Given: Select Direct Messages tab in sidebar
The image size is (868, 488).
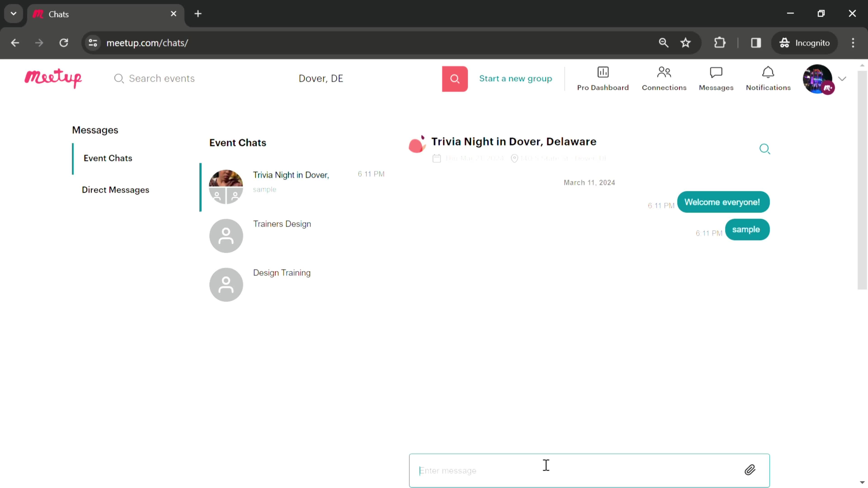Looking at the screenshot, I should pos(116,190).
